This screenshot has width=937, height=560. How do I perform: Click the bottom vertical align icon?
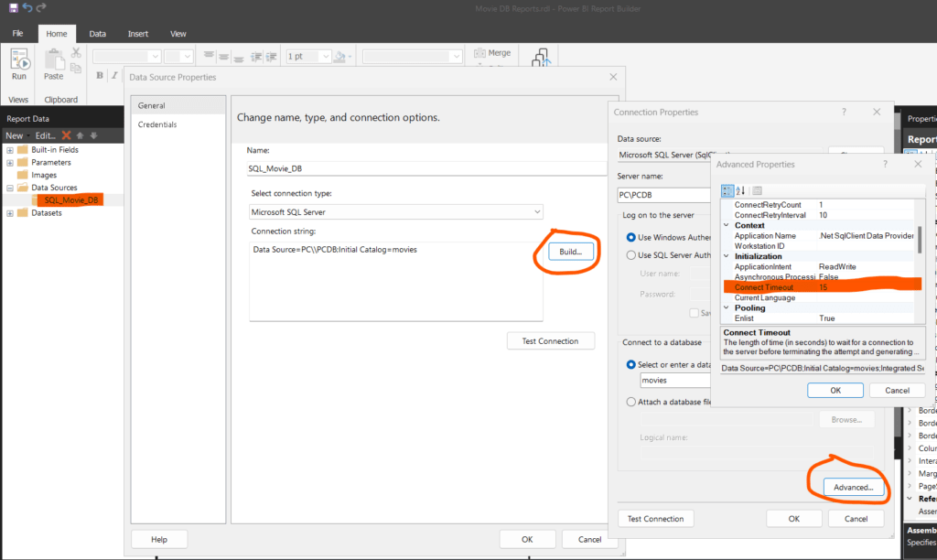(239, 58)
